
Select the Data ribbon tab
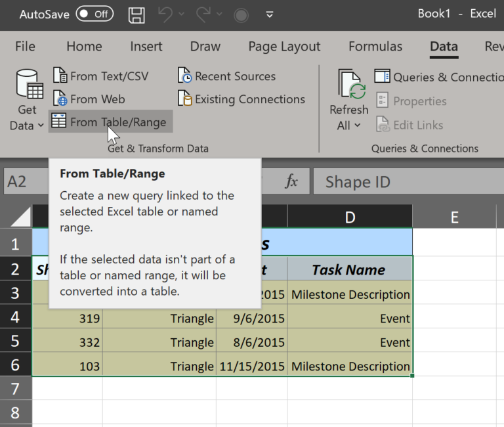(444, 47)
